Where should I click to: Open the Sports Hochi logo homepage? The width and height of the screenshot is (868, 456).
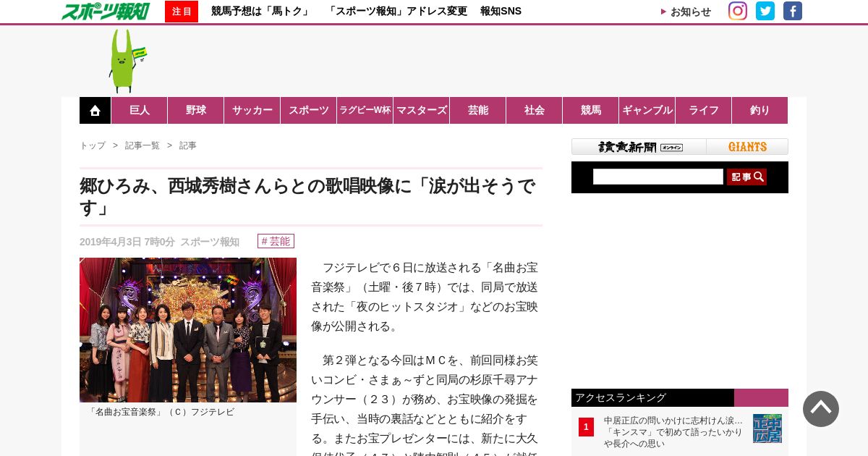(106, 11)
